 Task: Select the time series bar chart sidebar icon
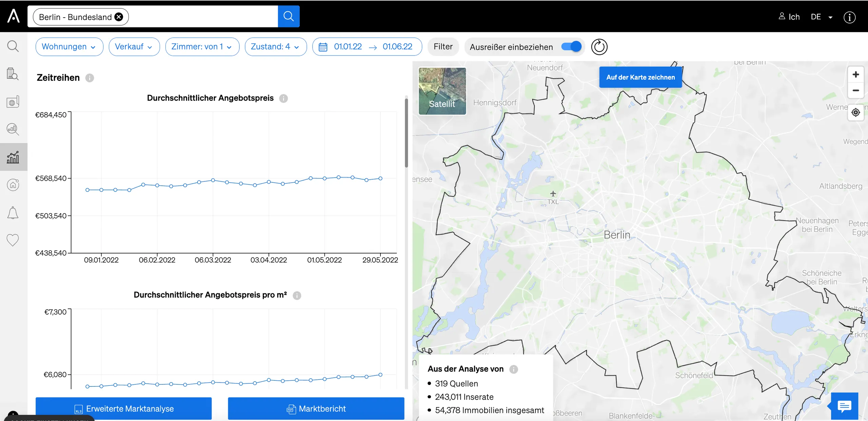[x=13, y=157]
